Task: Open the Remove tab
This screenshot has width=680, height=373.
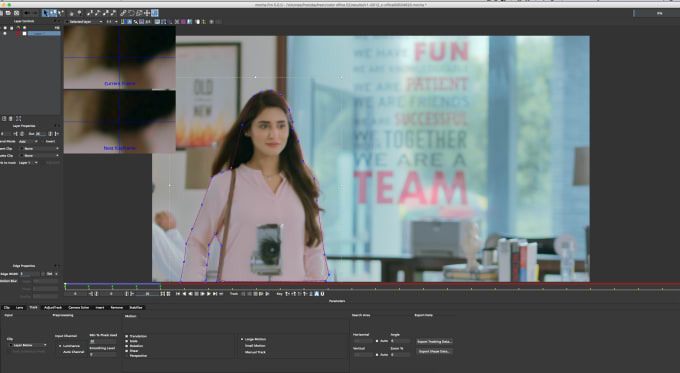Action: [117, 308]
